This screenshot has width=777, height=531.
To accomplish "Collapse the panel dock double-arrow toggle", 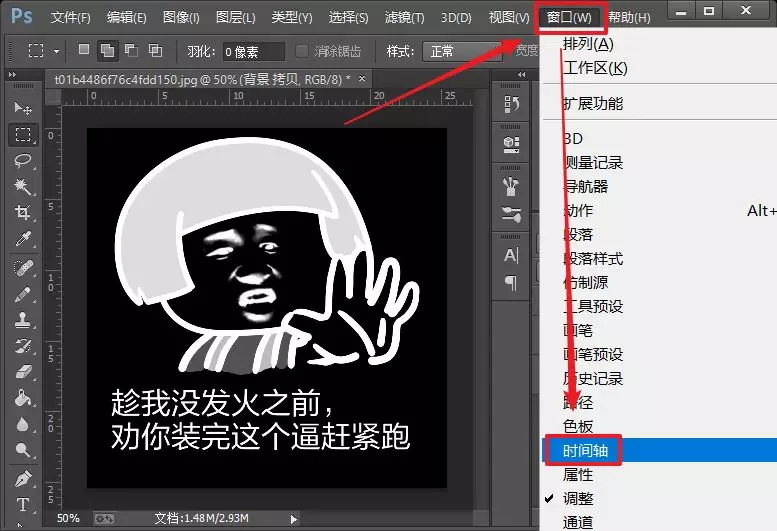I will click(521, 74).
